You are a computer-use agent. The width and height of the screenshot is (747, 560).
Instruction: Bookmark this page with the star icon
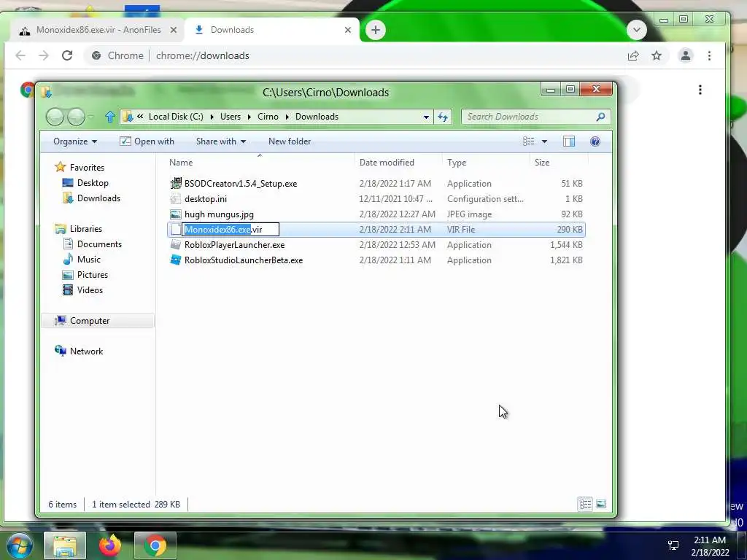657,55
